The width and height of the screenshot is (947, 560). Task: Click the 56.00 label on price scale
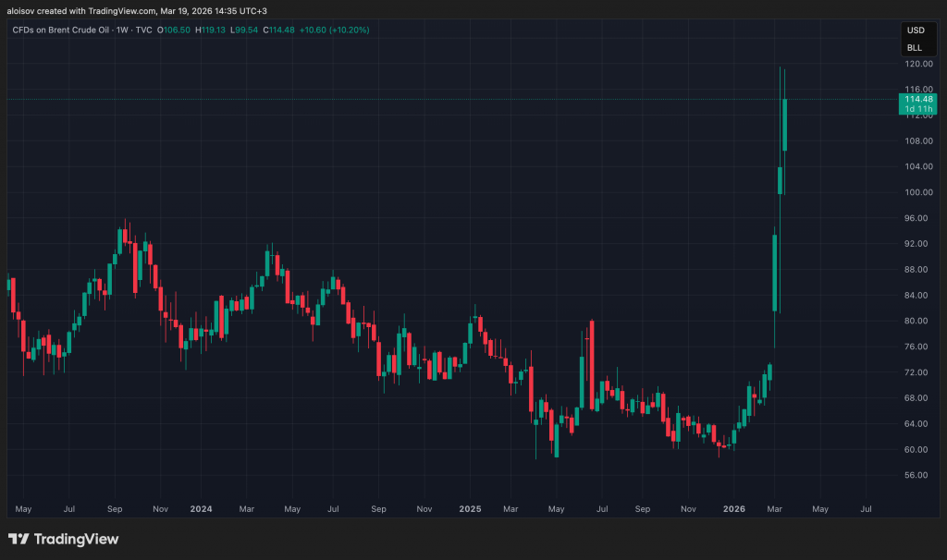(x=917, y=475)
